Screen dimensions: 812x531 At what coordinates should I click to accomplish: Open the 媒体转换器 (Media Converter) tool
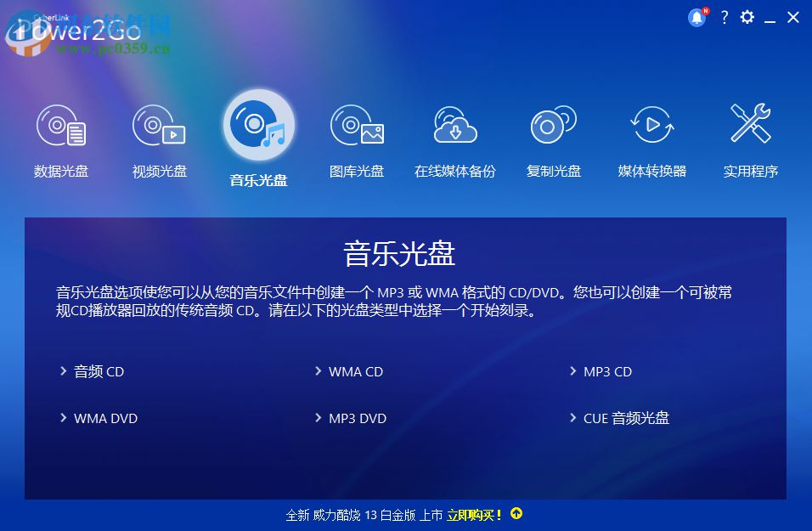coord(651,126)
